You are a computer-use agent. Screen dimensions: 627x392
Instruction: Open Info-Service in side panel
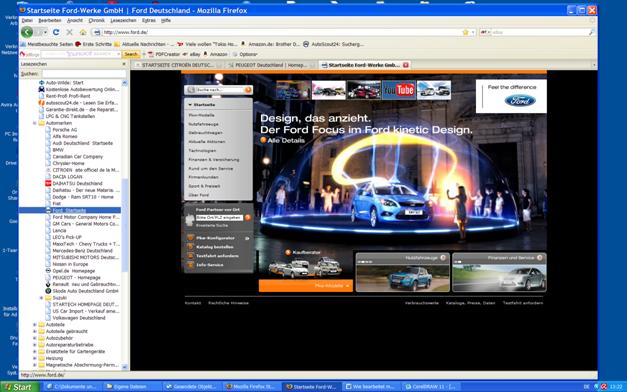click(209, 265)
